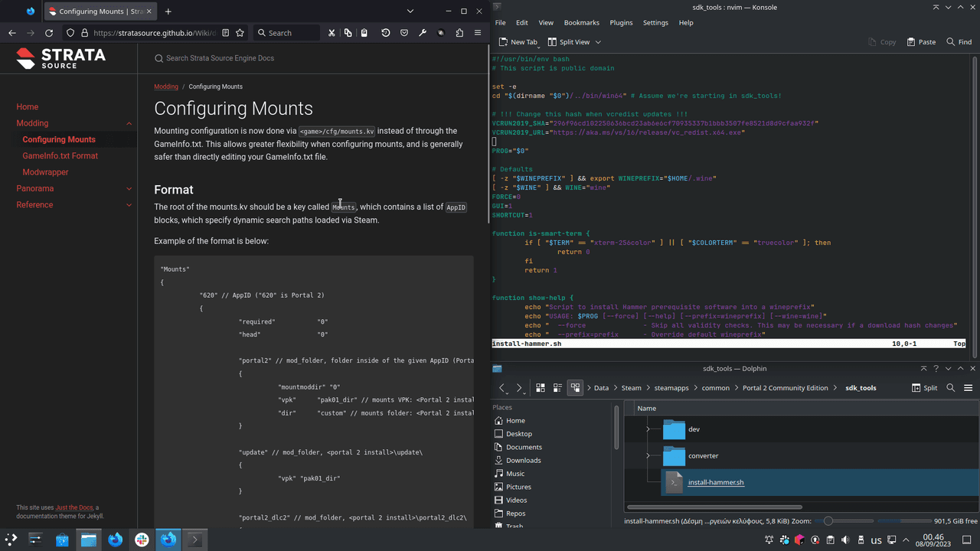Enable Split view in Dolphin
Image resolution: width=980 pixels, height=551 pixels.
click(925, 388)
